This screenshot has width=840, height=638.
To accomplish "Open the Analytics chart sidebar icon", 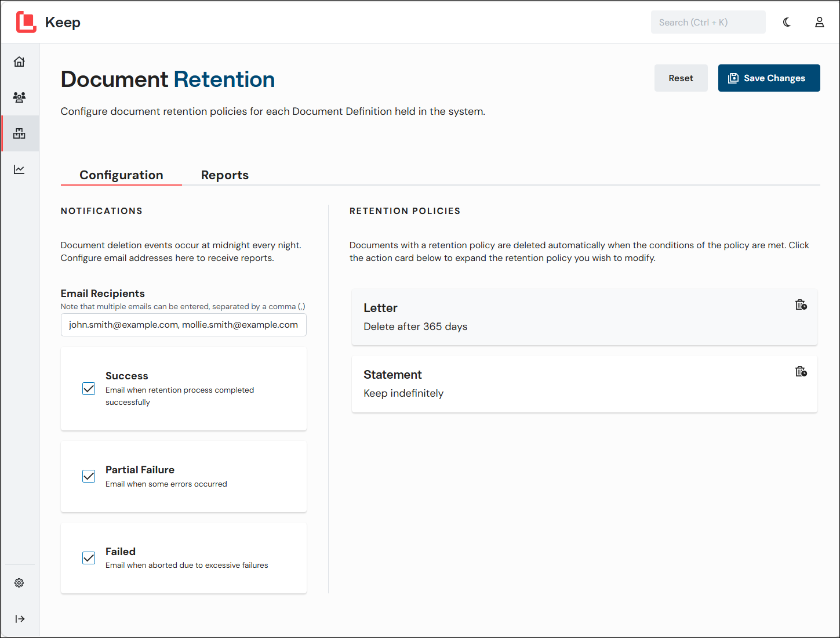I will pos(20,169).
